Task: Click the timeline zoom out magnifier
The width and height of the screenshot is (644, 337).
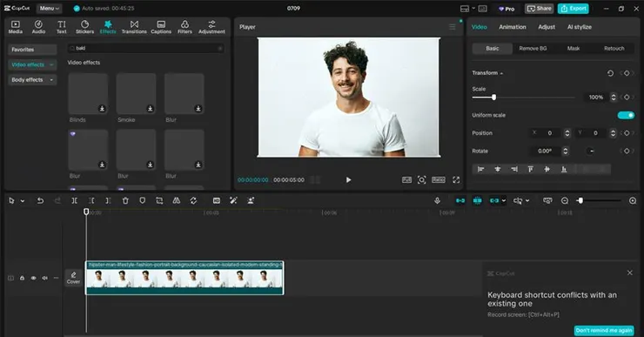Action: pyautogui.click(x=565, y=200)
